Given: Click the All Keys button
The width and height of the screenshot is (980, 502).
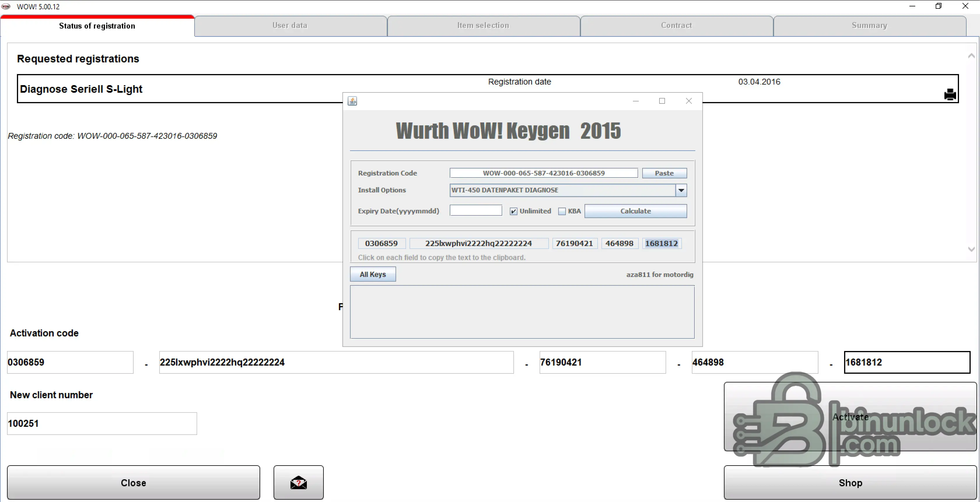Looking at the screenshot, I should click(x=373, y=274).
